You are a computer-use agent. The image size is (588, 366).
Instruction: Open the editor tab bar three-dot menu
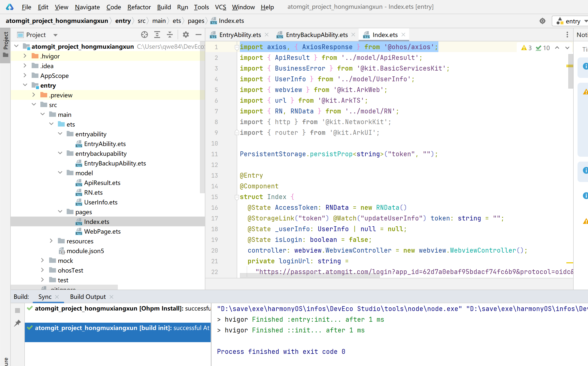(x=567, y=35)
